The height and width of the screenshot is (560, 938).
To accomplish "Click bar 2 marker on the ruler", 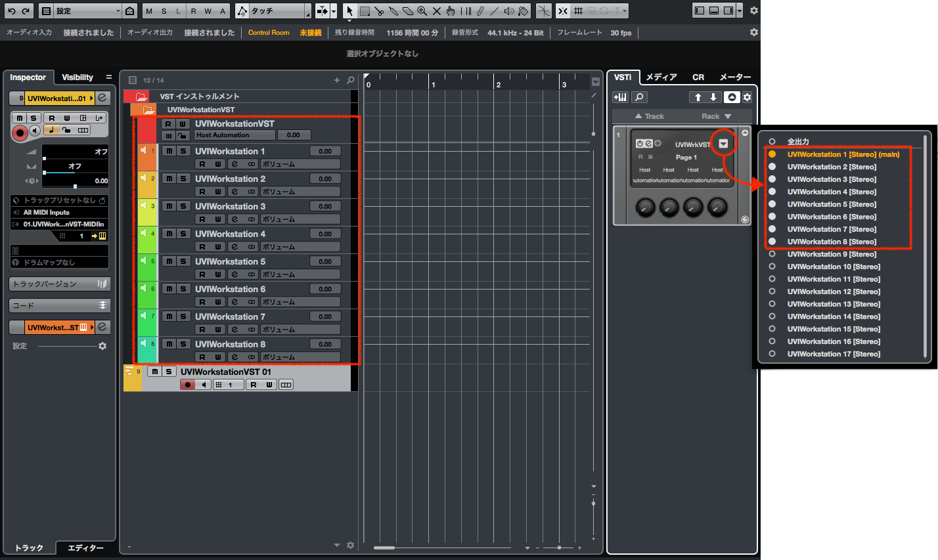I will click(x=499, y=85).
